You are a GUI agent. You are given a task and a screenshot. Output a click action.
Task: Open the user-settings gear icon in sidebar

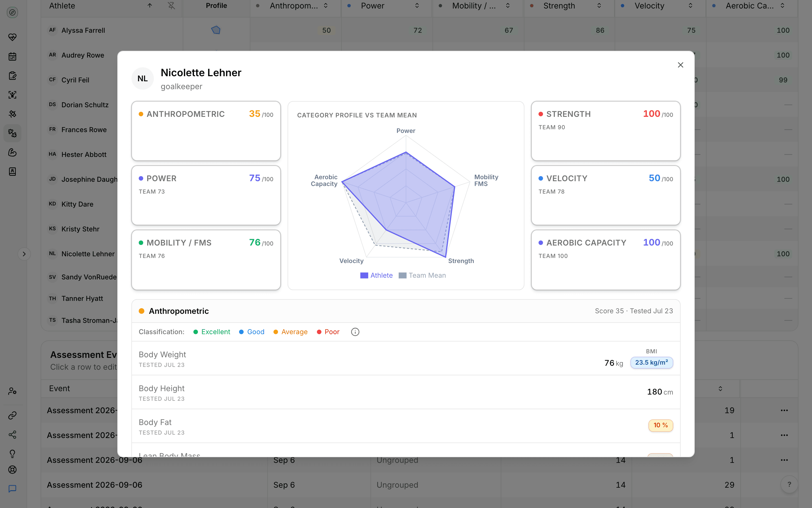pyautogui.click(x=12, y=391)
